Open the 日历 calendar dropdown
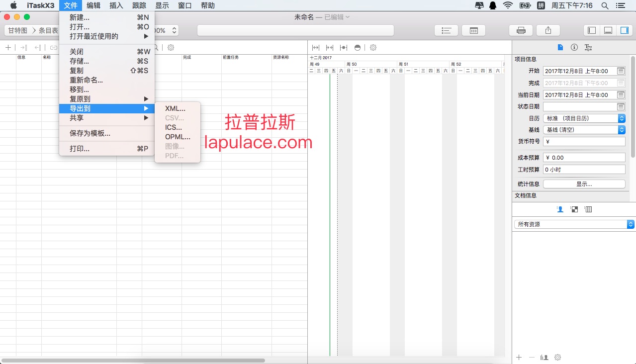This screenshot has height=364, width=636. 584,118
